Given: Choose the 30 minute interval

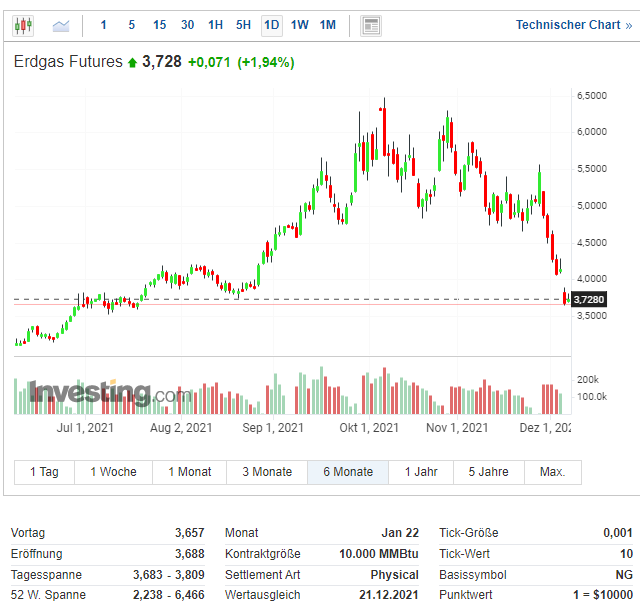Looking at the screenshot, I should point(188,25).
